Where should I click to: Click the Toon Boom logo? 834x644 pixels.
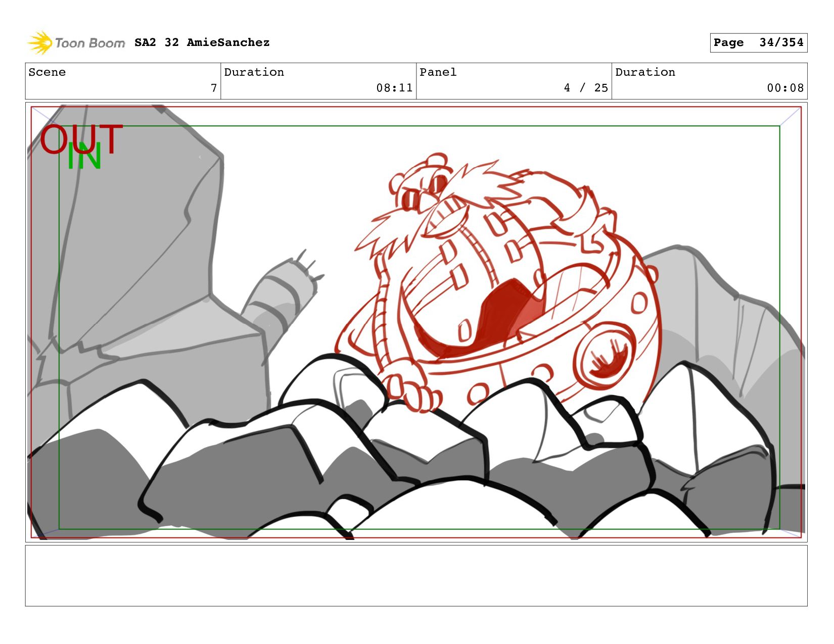76,43
